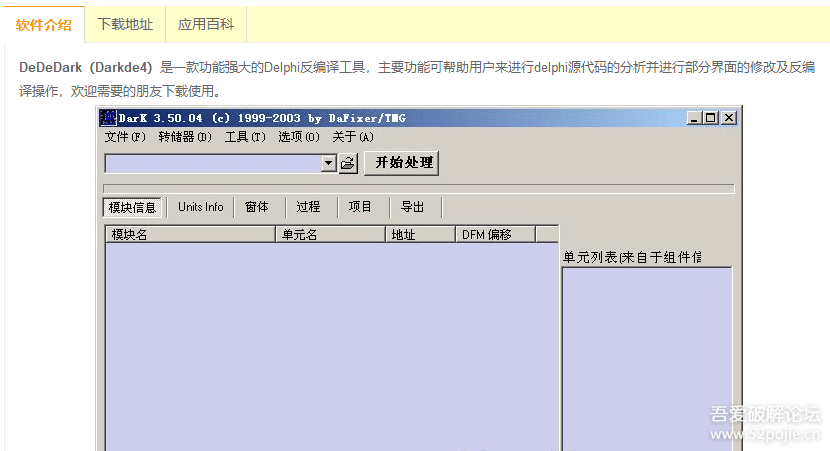Switch to the 过程 tab
Screen dimensions: 830x451
(308, 207)
